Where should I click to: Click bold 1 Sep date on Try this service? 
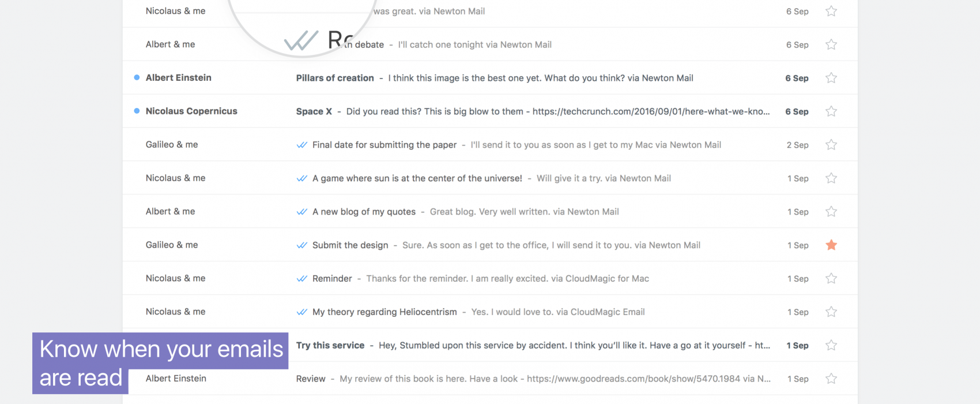pyautogui.click(x=798, y=346)
